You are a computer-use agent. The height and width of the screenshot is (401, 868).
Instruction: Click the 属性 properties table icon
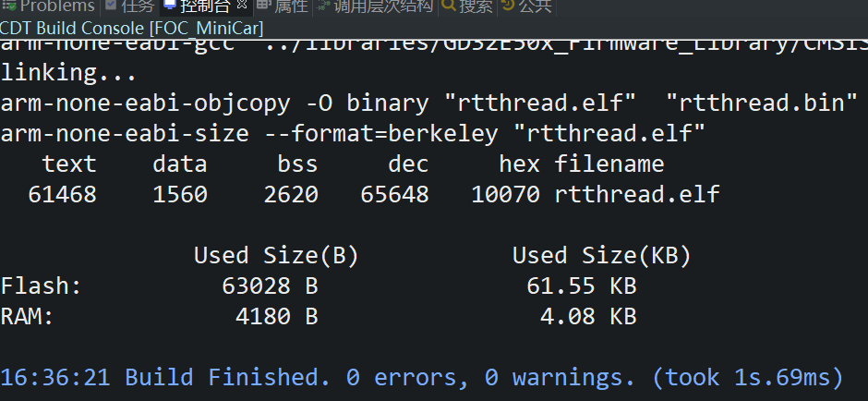(x=264, y=5)
